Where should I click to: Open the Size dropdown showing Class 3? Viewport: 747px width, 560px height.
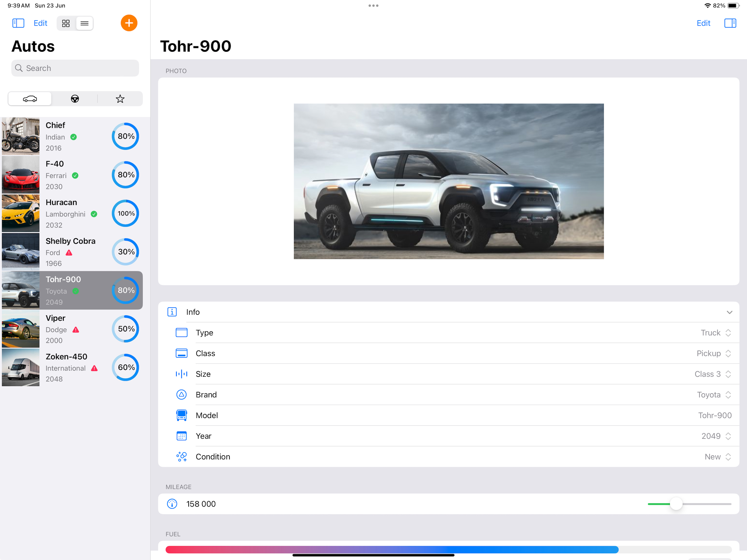(x=713, y=374)
